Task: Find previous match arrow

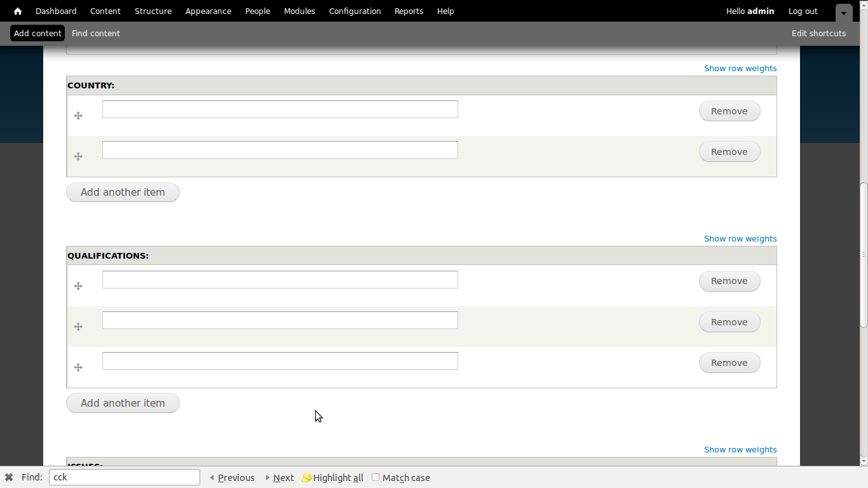Action: (x=212, y=478)
